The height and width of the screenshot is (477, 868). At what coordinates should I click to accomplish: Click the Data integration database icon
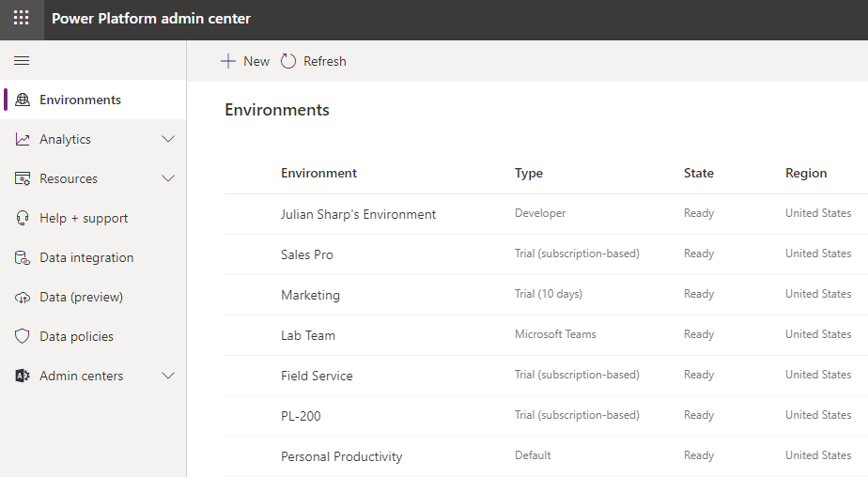(23, 258)
